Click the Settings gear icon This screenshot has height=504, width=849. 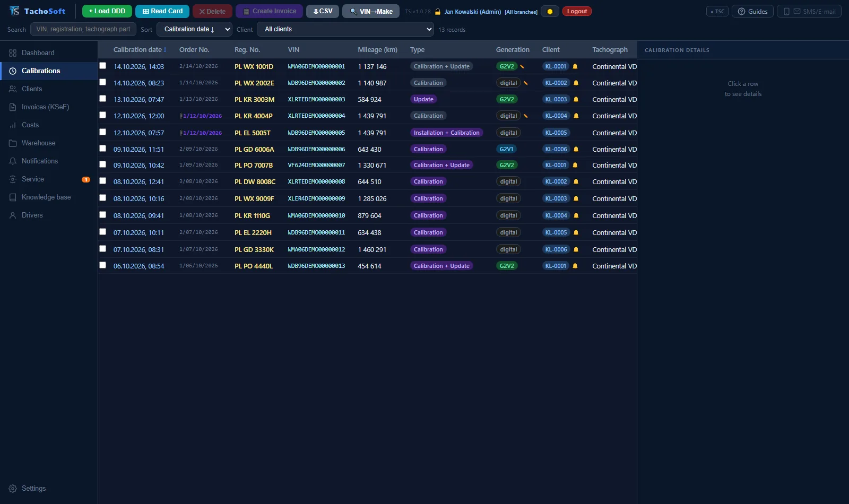[x=13, y=489]
